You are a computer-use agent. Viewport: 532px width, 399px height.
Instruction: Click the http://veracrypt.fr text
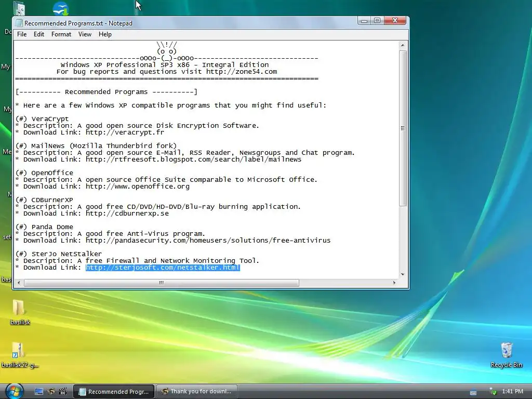pyautogui.click(x=125, y=132)
